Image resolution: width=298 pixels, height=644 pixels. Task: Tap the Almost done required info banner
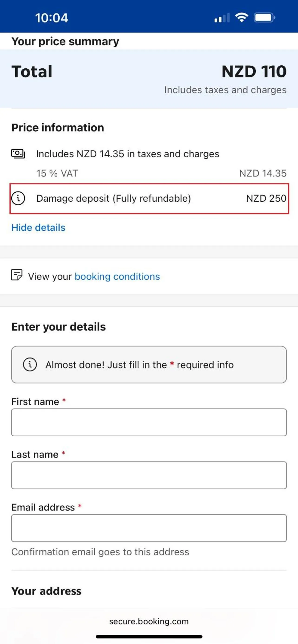click(x=149, y=364)
